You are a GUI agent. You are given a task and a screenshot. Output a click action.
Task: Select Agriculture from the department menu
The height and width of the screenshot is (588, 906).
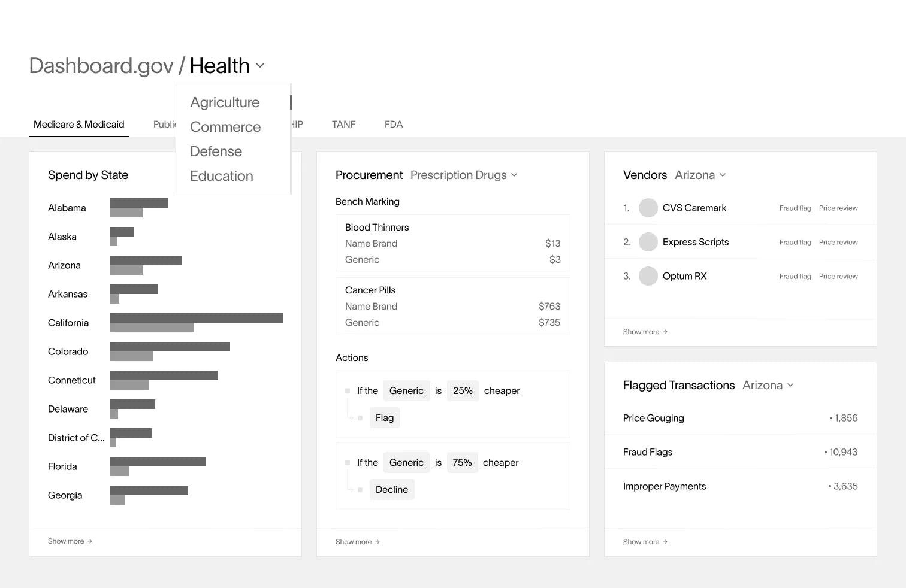point(225,102)
